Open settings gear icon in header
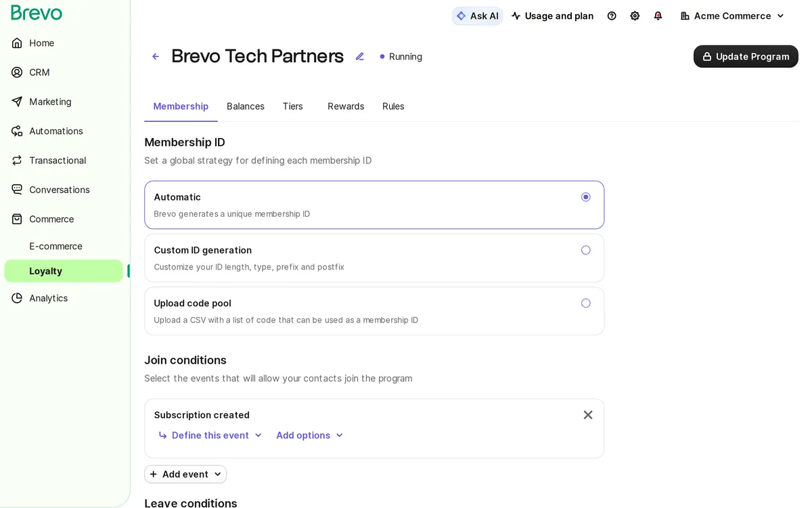This screenshot has height=508, width=812. [x=635, y=16]
